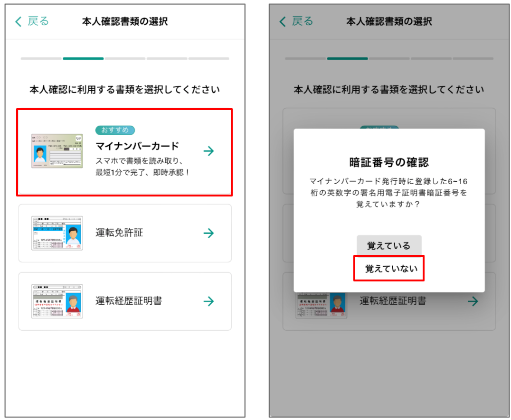Image resolution: width=511 pixels, height=420 pixels.
Task: Click the back chevron icon in left screen
Action: (19, 21)
